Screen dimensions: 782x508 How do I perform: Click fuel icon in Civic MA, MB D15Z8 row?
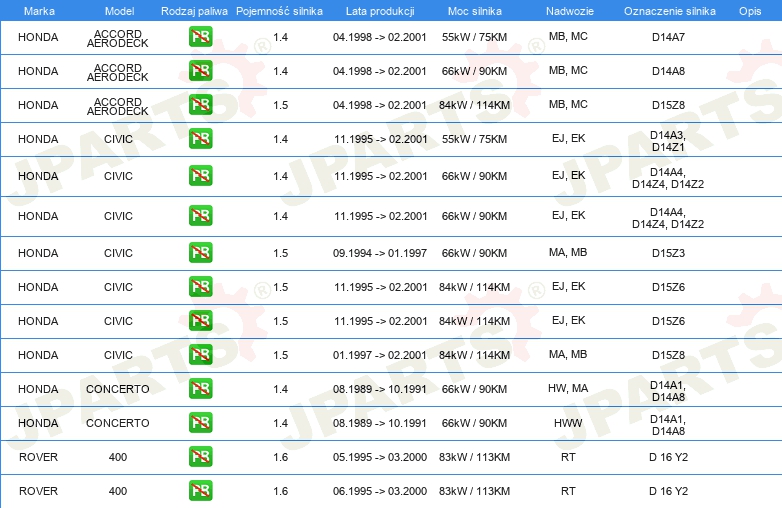pos(200,354)
